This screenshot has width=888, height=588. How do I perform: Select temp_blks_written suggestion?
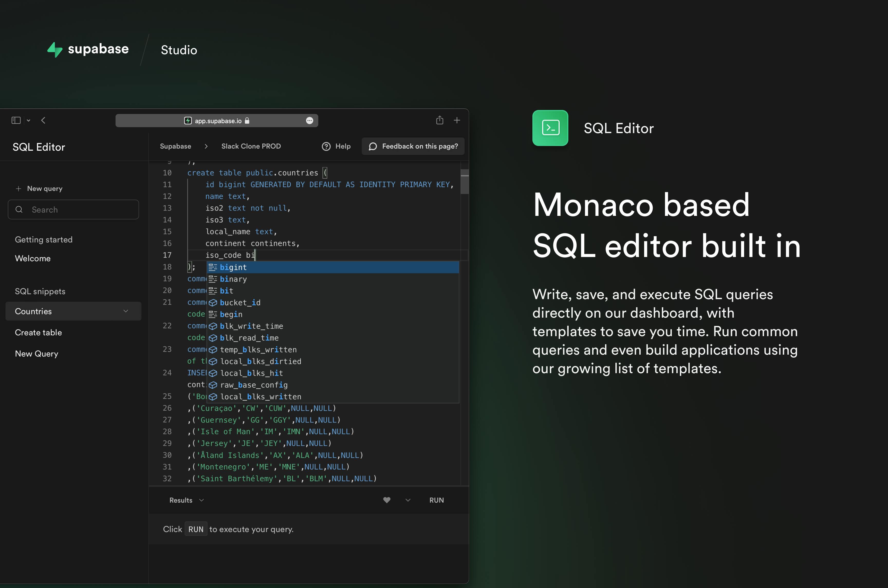[x=333, y=350]
